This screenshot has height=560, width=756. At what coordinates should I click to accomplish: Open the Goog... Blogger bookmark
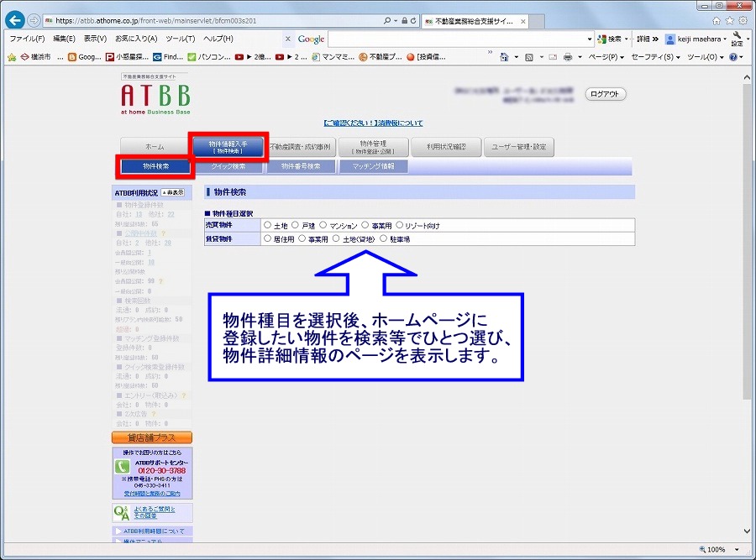84,57
